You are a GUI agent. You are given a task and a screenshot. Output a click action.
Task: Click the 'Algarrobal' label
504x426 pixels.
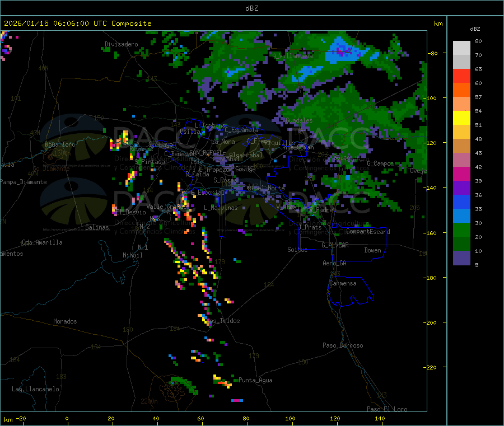pos(246,155)
